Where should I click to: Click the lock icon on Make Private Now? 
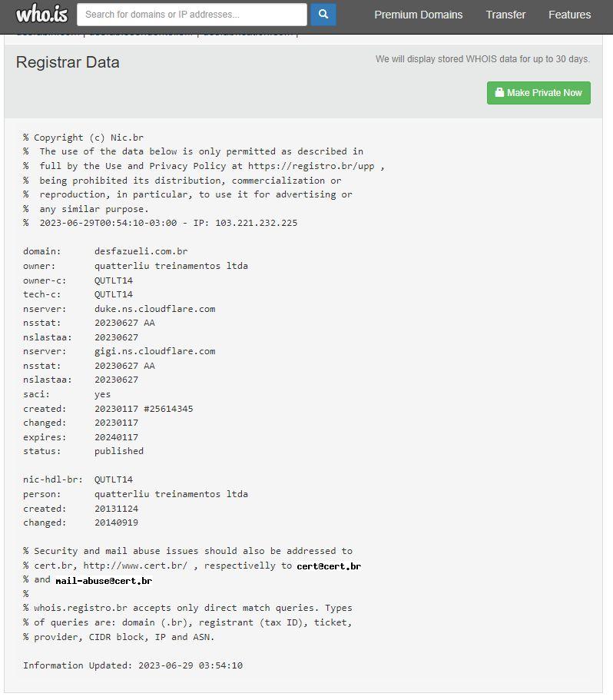499,93
